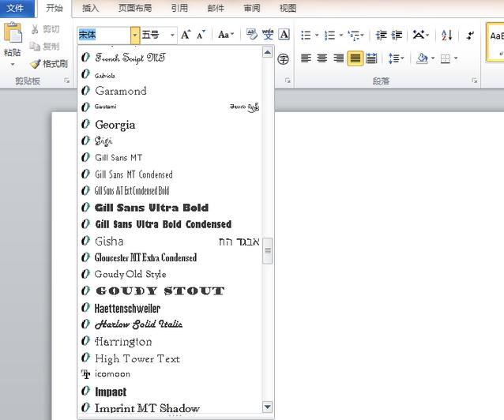Click the font list scroll-down arrow

[x=268, y=407]
